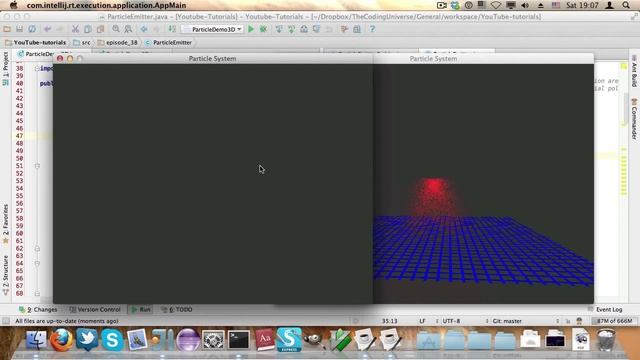
Task: Open Skype from the dock
Action: tap(112, 340)
